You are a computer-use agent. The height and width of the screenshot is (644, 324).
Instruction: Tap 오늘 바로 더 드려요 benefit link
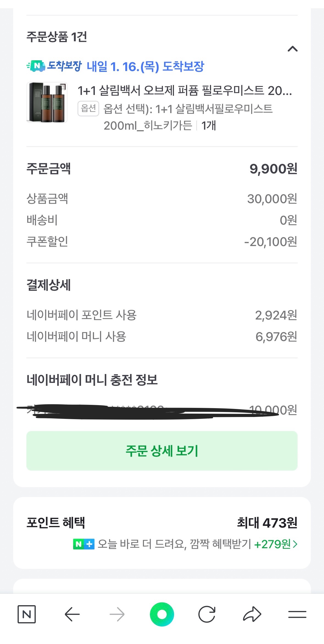[x=174, y=544]
